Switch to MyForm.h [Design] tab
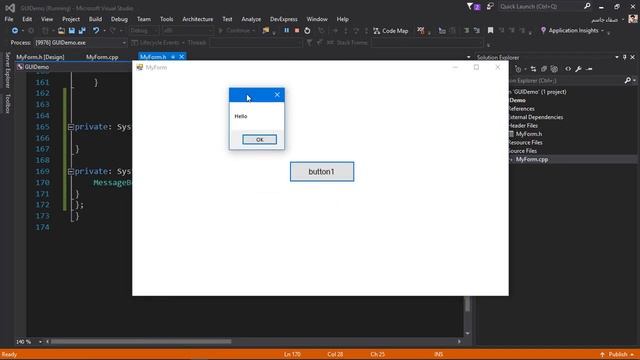 pos(40,57)
